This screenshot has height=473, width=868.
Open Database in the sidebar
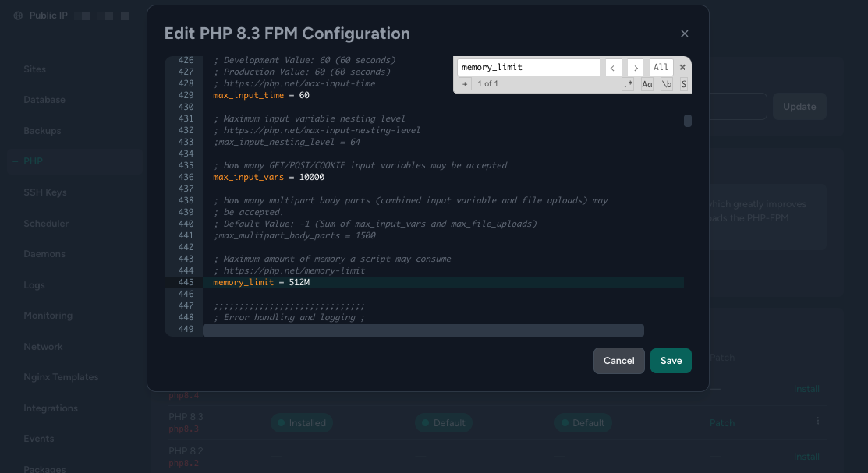(44, 100)
